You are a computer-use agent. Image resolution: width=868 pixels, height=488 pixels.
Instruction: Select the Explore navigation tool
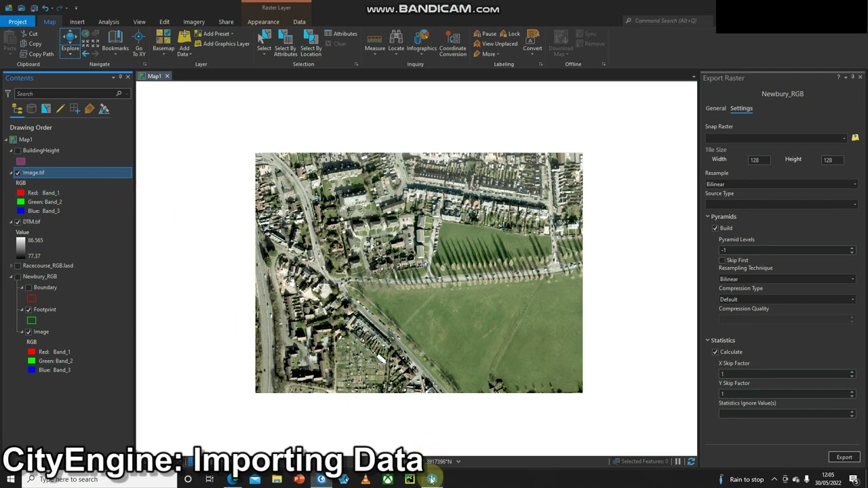pyautogui.click(x=70, y=42)
